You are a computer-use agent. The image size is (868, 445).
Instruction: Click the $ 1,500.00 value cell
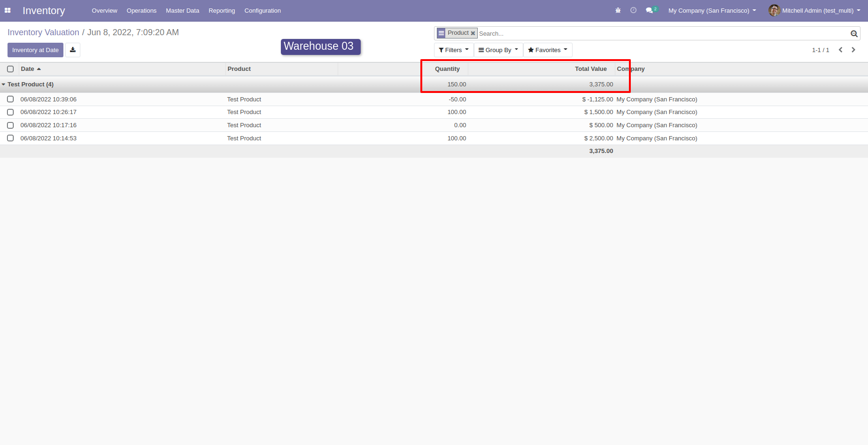[598, 112]
